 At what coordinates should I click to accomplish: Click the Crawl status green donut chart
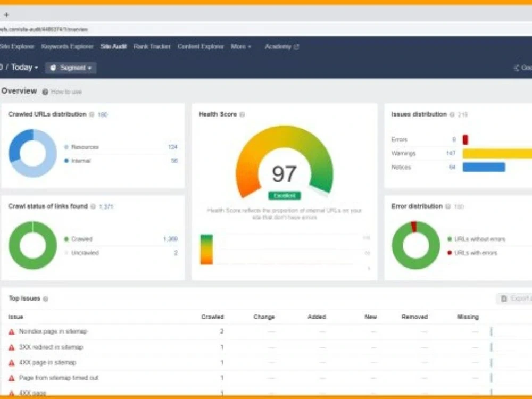point(32,245)
